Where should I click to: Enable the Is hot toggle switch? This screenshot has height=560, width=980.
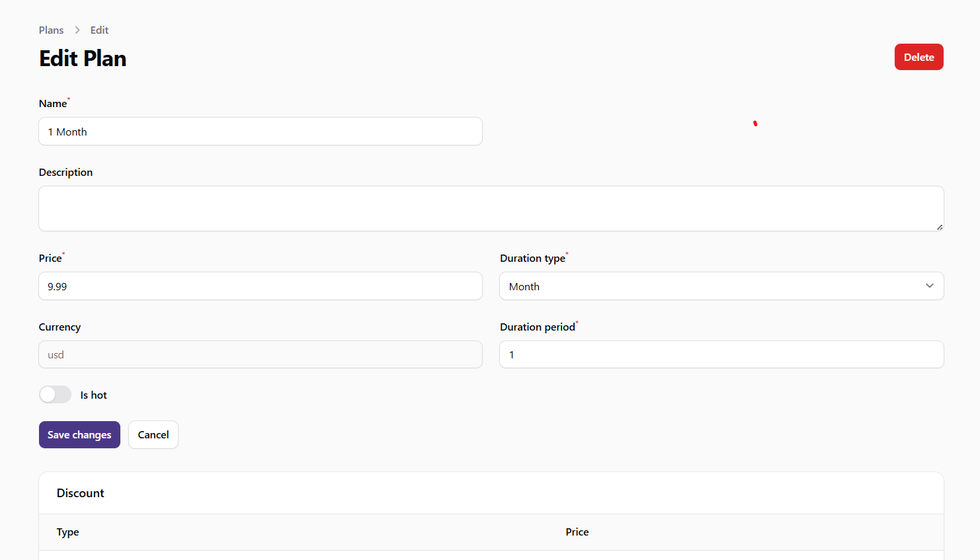pyautogui.click(x=55, y=395)
